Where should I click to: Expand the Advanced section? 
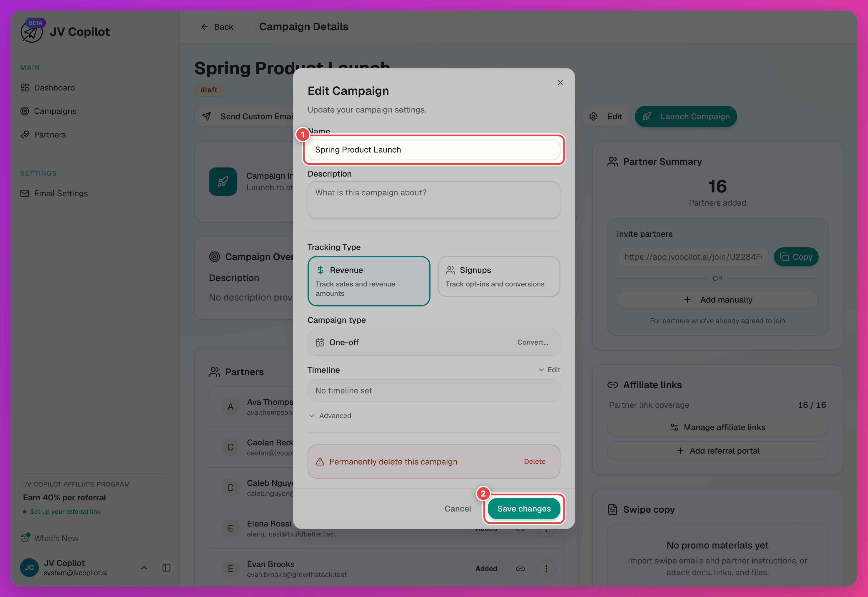[330, 416]
